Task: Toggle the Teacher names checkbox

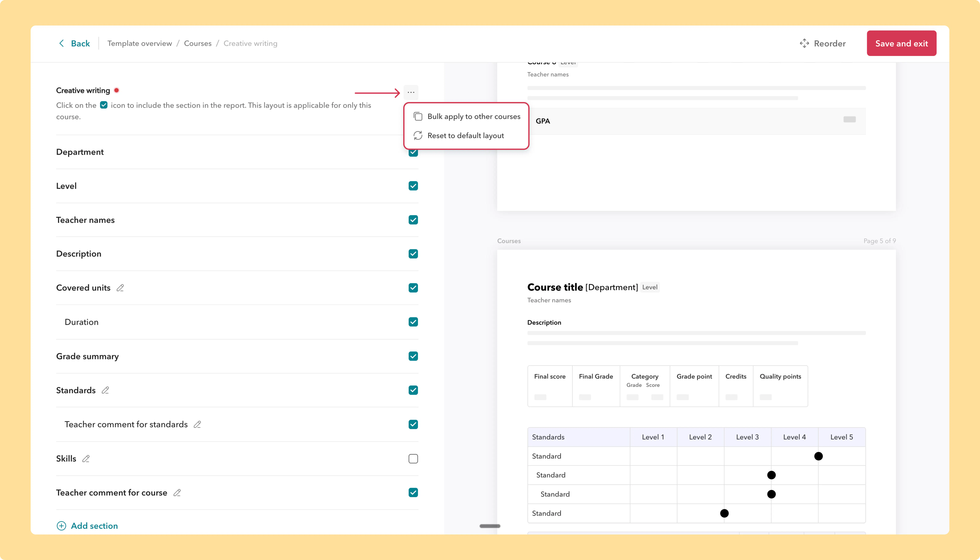Action: click(x=413, y=220)
